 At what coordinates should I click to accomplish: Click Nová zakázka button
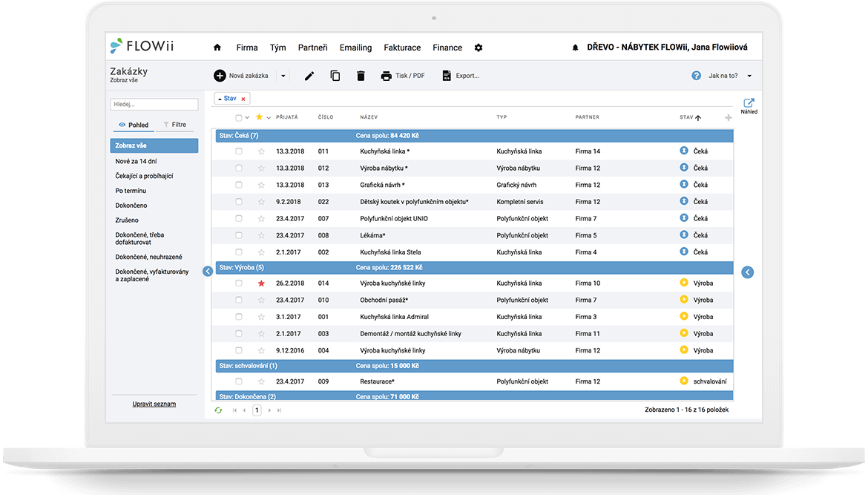[x=241, y=76]
